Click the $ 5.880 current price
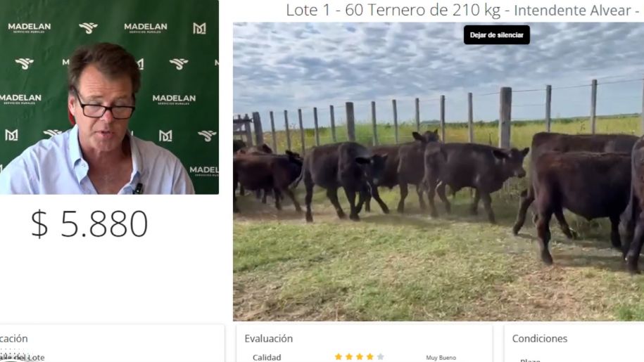 click(89, 224)
